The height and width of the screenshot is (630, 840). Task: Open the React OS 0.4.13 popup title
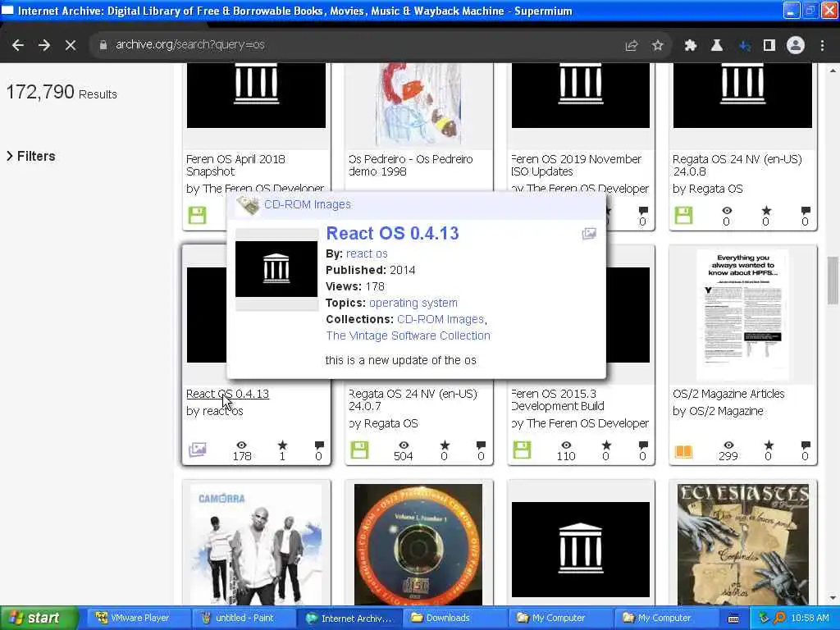[x=393, y=234]
